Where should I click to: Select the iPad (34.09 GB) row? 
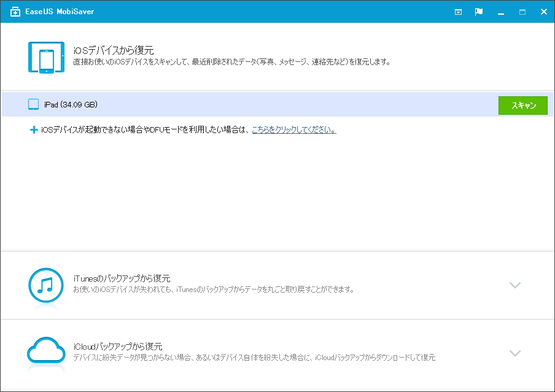277,104
